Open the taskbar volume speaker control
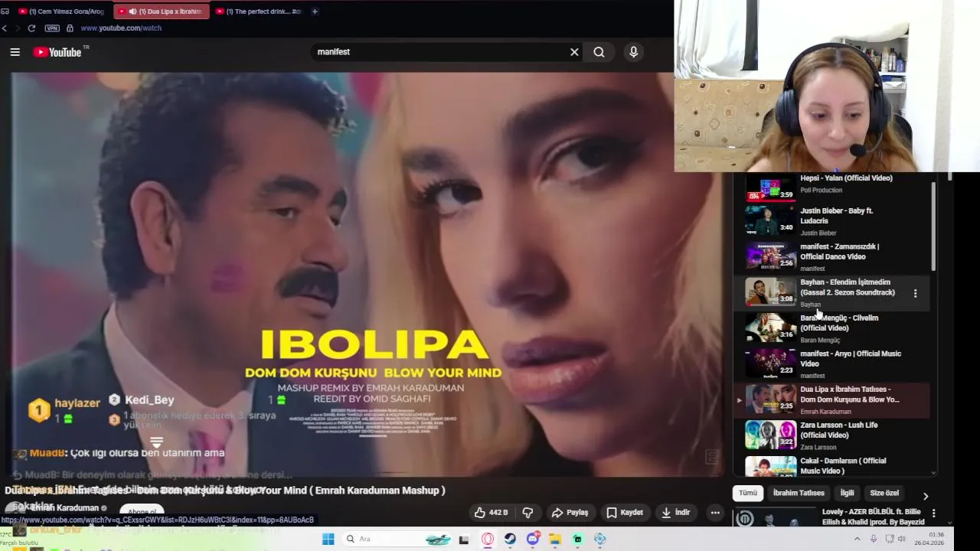Image resolution: width=980 pixels, height=551 pixels. click(x=901, y=540)
